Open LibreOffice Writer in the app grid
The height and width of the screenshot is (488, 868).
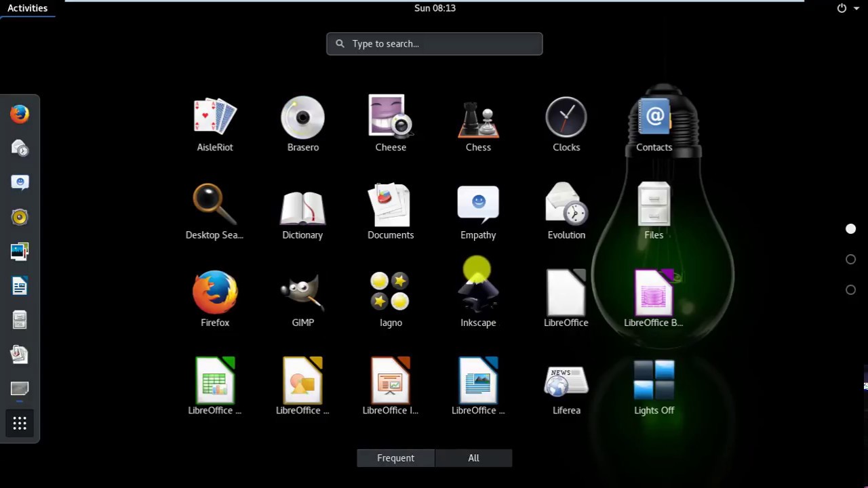478,386
